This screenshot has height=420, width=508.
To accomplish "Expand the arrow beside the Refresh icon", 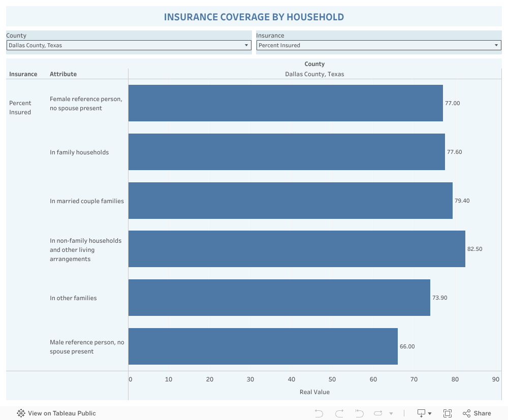I will click(391, 414).
